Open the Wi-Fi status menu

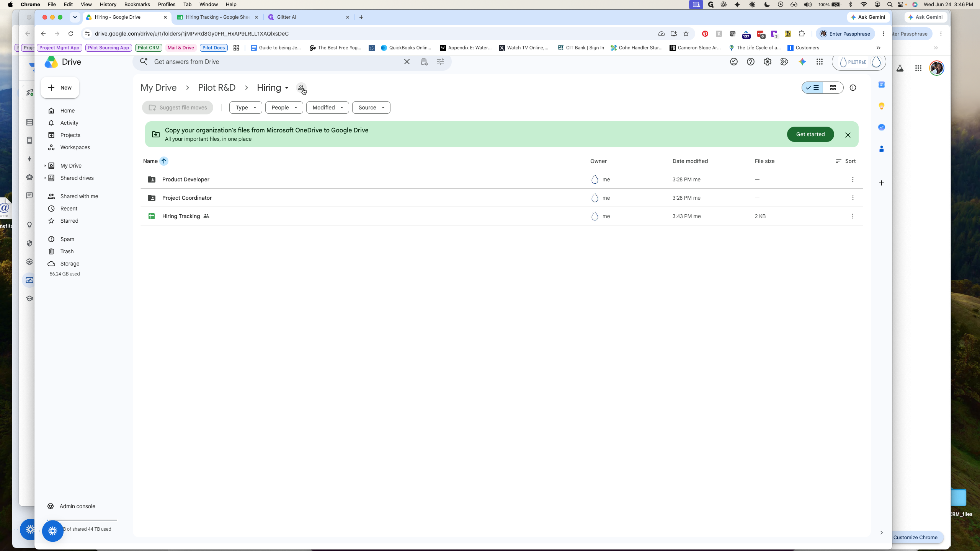(864, 4)
